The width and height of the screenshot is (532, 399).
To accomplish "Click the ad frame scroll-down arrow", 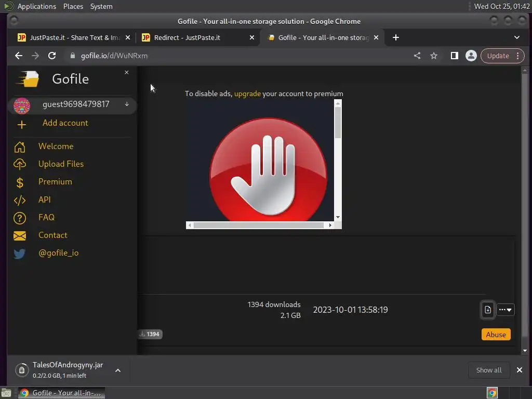I will (x=338, y=217).
